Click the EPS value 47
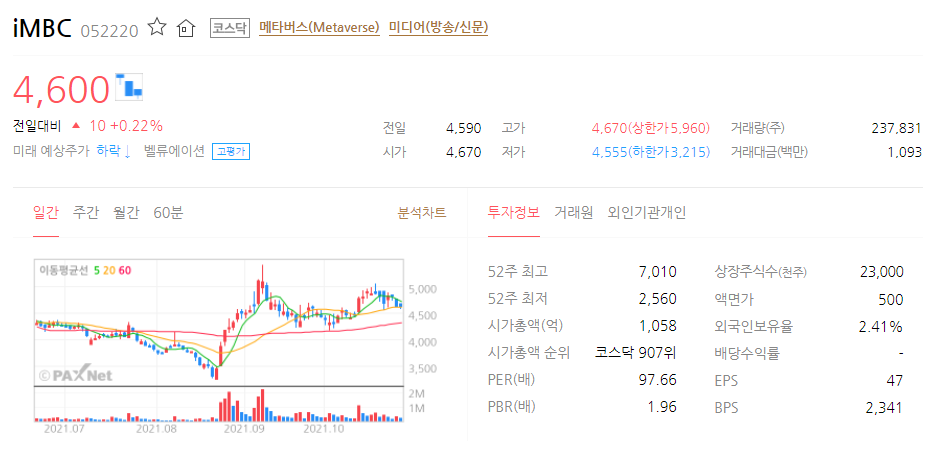934x457 pixels. 895,380
